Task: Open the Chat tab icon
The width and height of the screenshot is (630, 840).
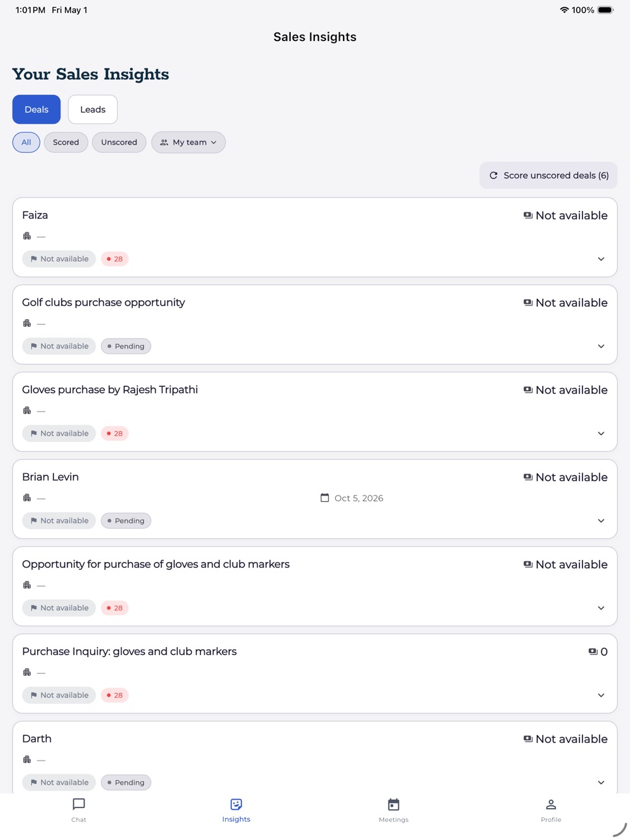Action: click(79, 804)
